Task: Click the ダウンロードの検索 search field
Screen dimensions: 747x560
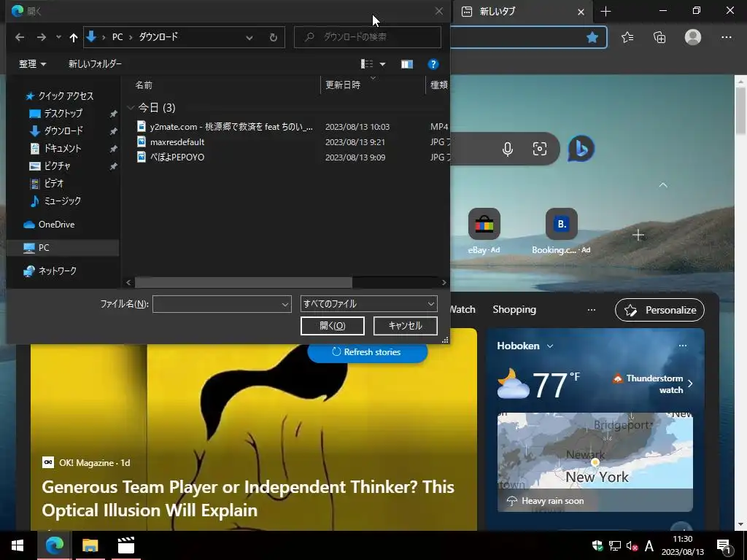Action: 368,36
